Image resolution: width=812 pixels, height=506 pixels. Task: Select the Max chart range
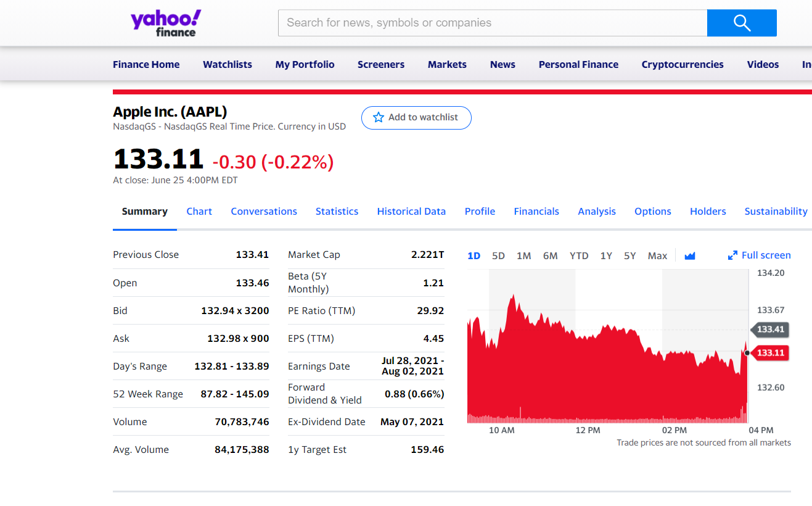pos(657,255)
